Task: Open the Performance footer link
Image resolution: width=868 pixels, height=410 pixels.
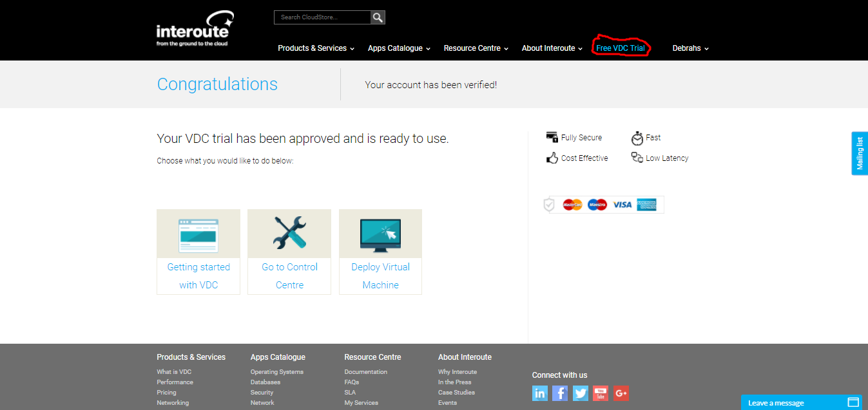Action: (x=175, y=382)
